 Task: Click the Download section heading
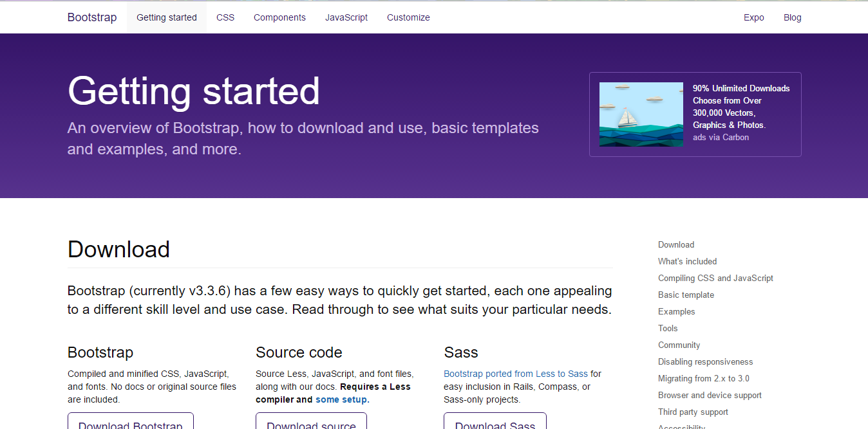(x=118, y=250)
